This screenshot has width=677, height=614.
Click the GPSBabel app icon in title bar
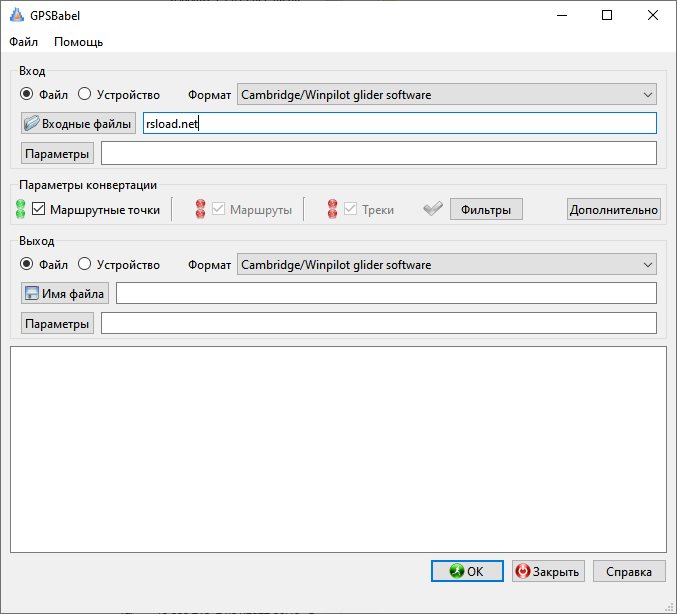tap(16, 15)
